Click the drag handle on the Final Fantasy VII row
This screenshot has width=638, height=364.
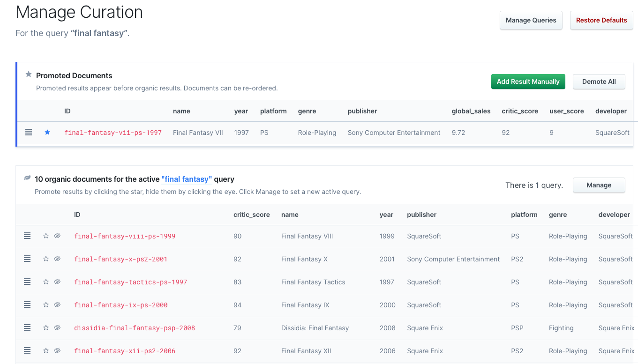tap(29, 132)
